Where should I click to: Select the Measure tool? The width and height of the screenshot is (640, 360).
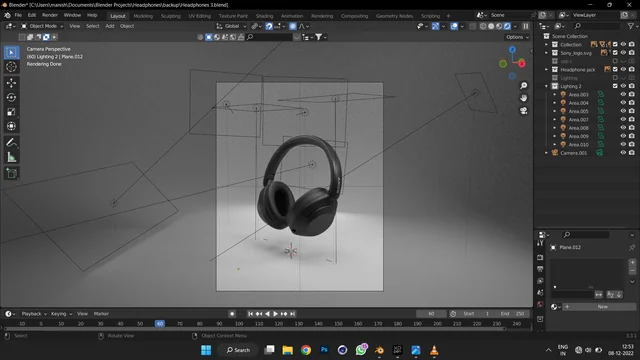11,158
